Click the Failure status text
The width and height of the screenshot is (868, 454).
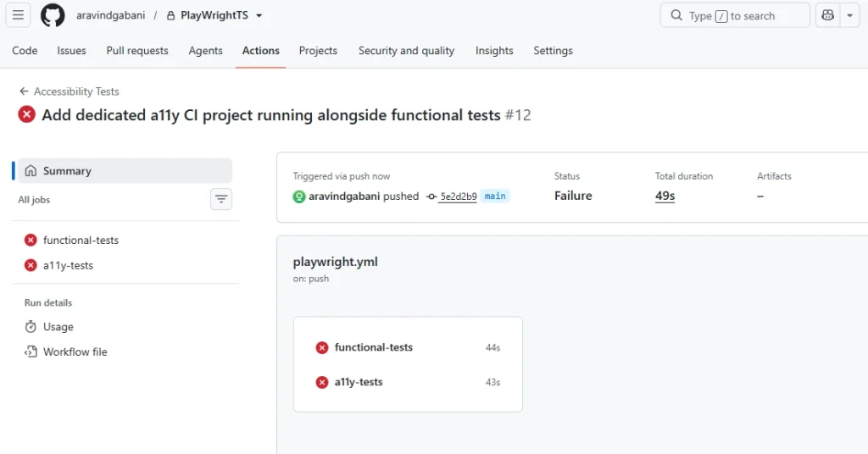click(573, 196)
